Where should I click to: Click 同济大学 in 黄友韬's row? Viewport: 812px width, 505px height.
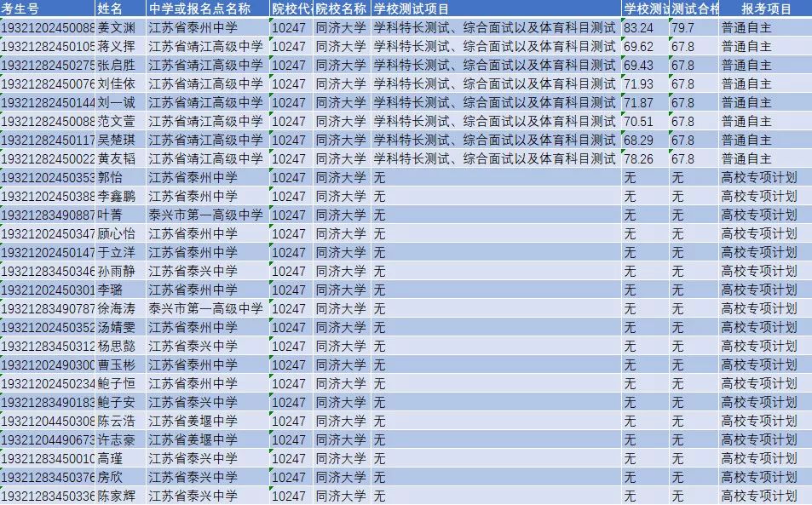(x=342, y=159)
